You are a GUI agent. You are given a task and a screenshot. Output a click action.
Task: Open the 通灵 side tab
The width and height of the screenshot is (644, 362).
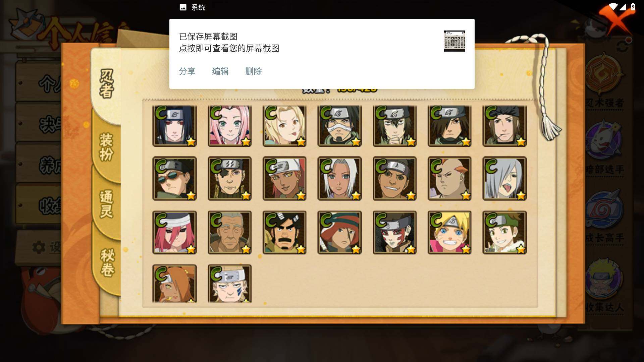click(x=107, y=204)
